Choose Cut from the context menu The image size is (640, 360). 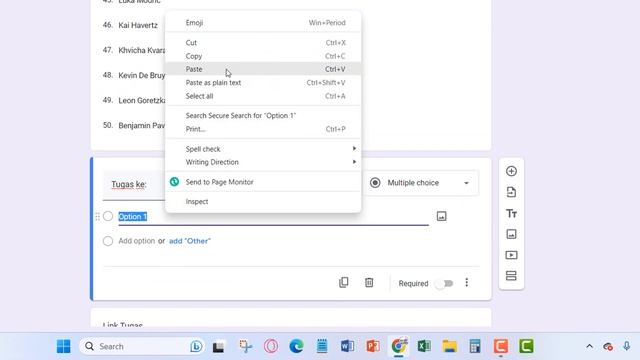tap(263, 42)
